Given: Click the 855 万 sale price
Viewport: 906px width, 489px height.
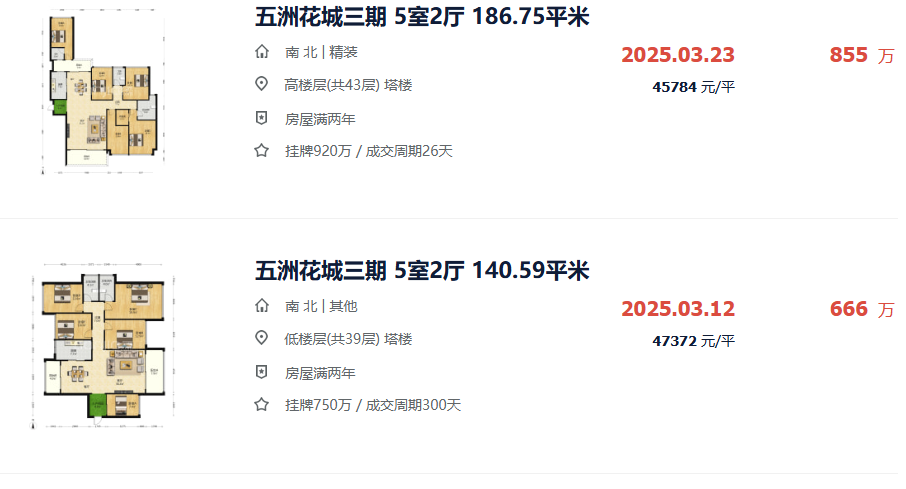Looking at the screenshot, I should point(862,55).
